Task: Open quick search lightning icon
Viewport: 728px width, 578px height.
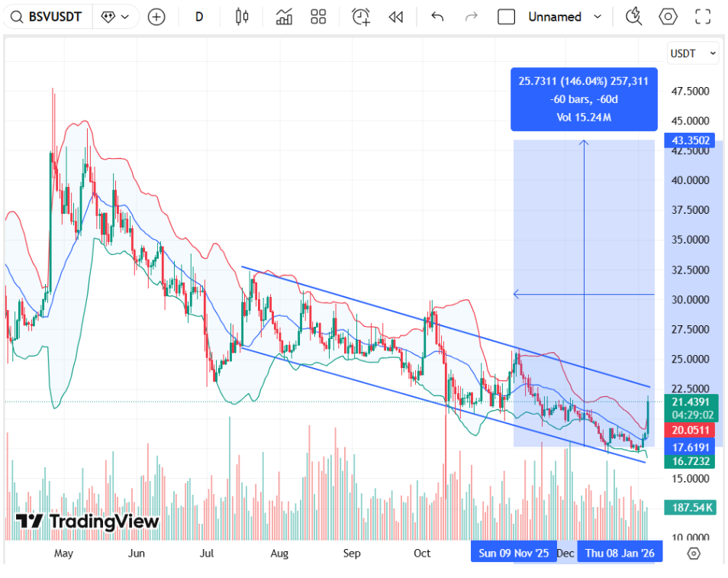Action: pos(633,17)
